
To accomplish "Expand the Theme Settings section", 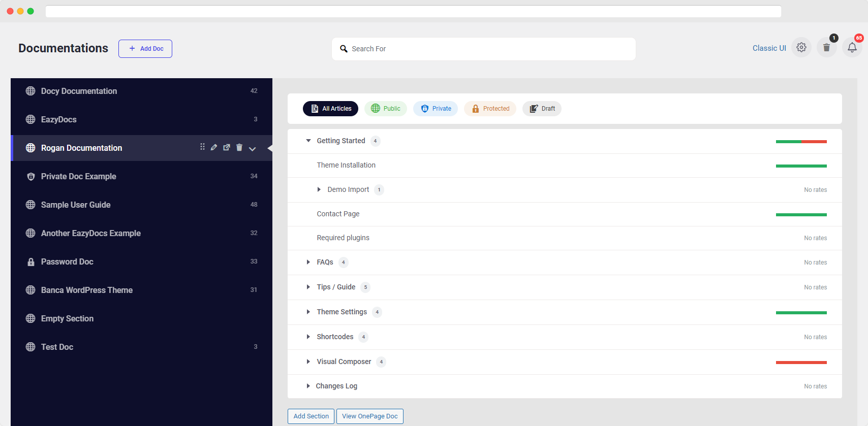I will (308, 312).
